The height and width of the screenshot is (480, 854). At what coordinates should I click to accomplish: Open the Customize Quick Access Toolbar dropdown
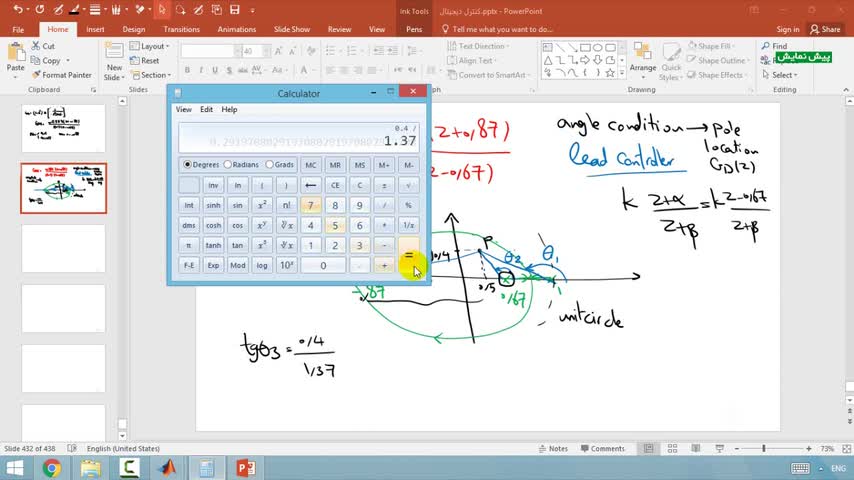pyautogui.click(x=252, y=10)
